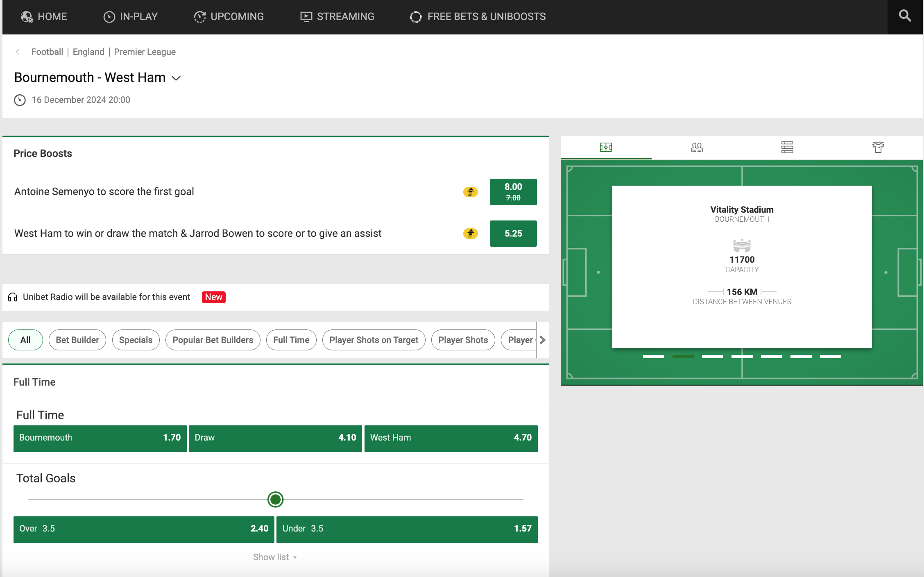Click the sixth carousel dash indicator
924x577 pixels.
pyautogui.click(x=801, y=357)
